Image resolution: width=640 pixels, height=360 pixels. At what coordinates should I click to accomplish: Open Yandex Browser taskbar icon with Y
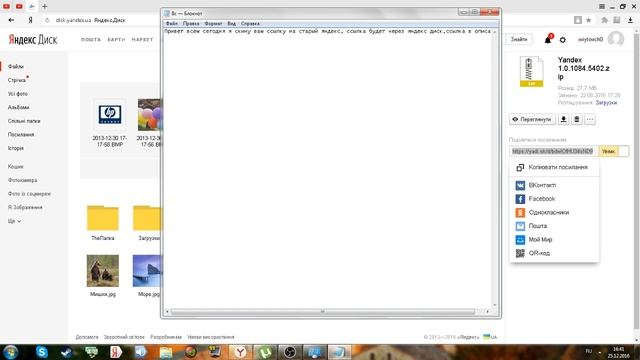[x=240, y=352]
